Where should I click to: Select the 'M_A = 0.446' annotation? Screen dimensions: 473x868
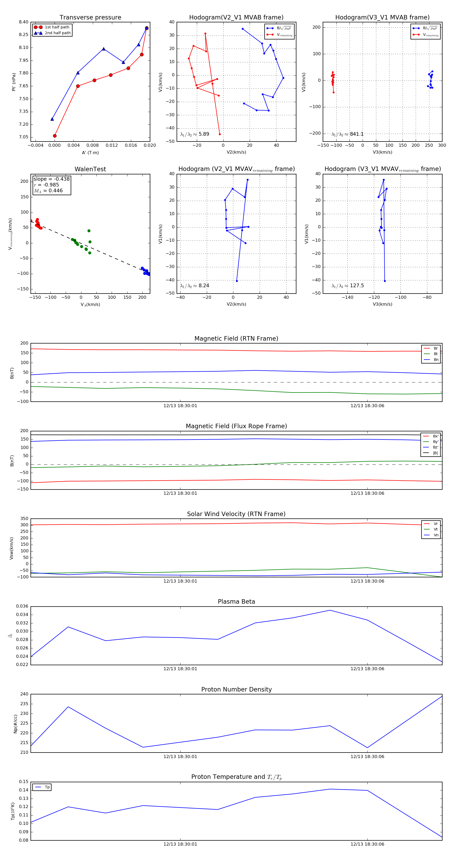click(x=48, y=191)
